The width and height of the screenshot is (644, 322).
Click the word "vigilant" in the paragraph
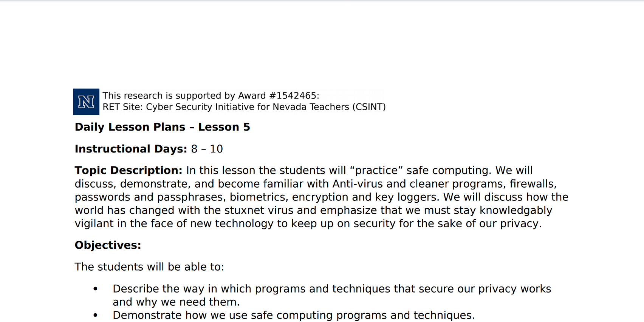tap(94, 223)
